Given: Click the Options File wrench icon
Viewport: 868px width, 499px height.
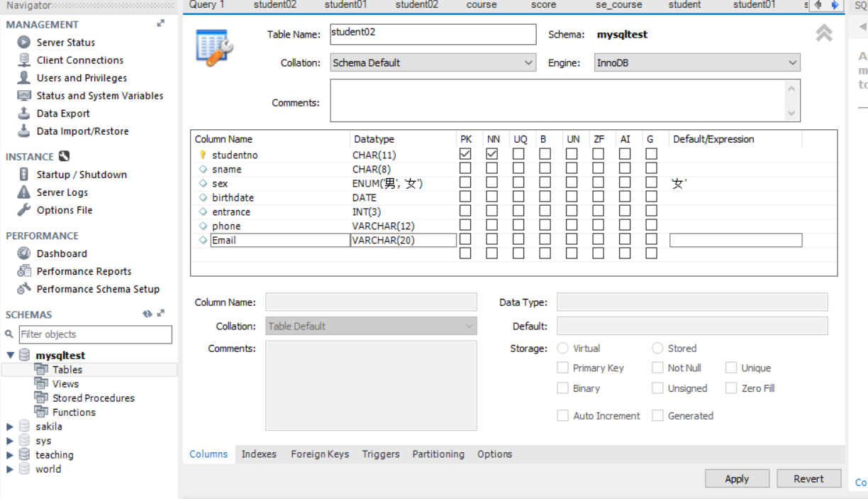Looking at the screenshot, I should (x=24, y=210).
